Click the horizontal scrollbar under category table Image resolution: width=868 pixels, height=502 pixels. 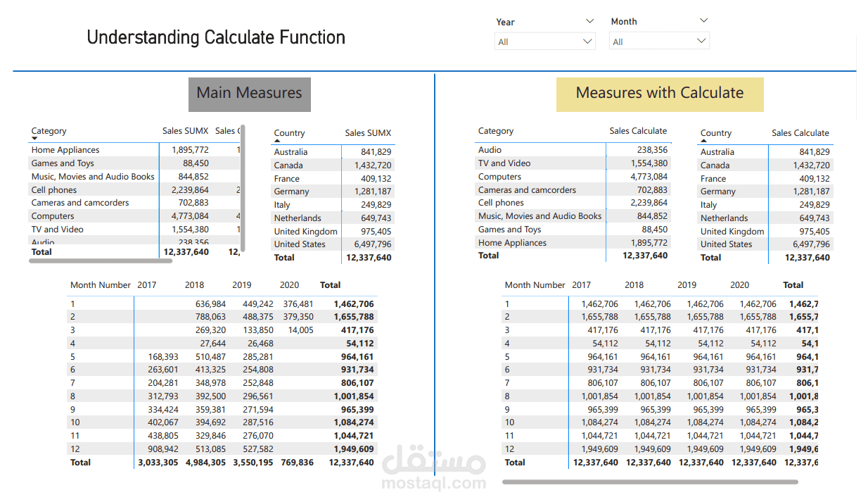point(101,261)
